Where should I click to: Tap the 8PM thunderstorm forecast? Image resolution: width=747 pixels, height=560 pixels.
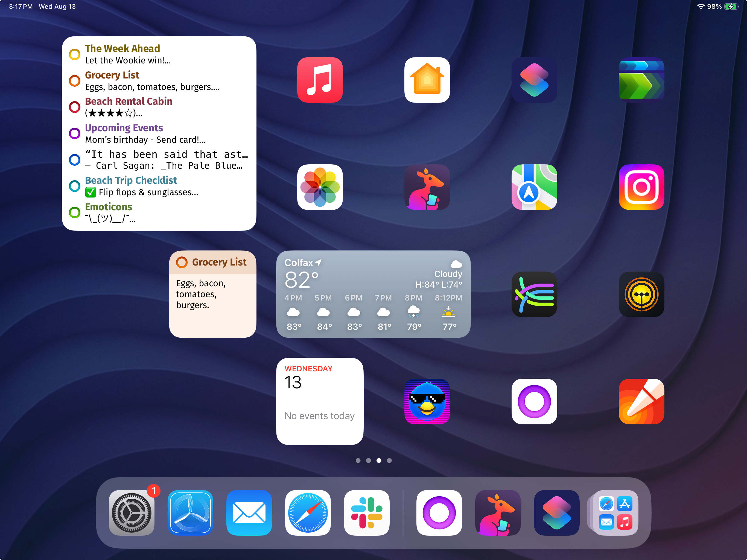[x=414, y=312]
